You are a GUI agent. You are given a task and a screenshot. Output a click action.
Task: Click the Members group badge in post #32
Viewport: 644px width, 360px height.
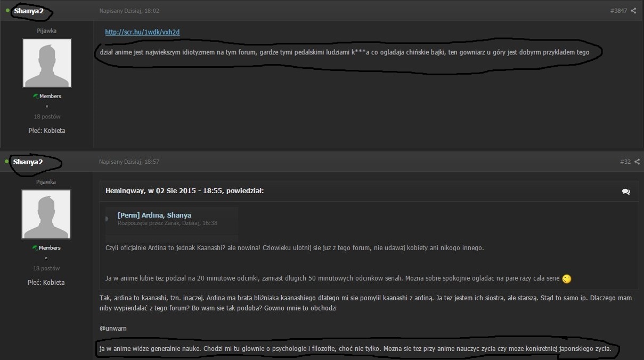[46, 247]
